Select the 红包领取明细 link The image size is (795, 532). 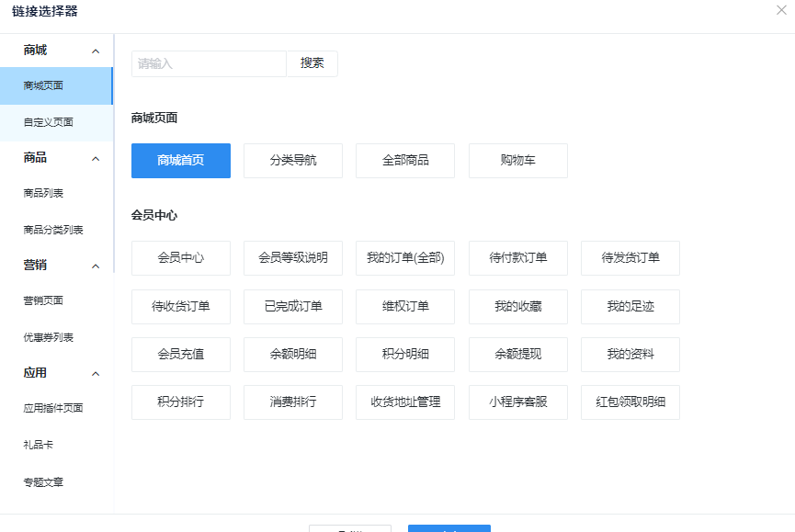630,402
